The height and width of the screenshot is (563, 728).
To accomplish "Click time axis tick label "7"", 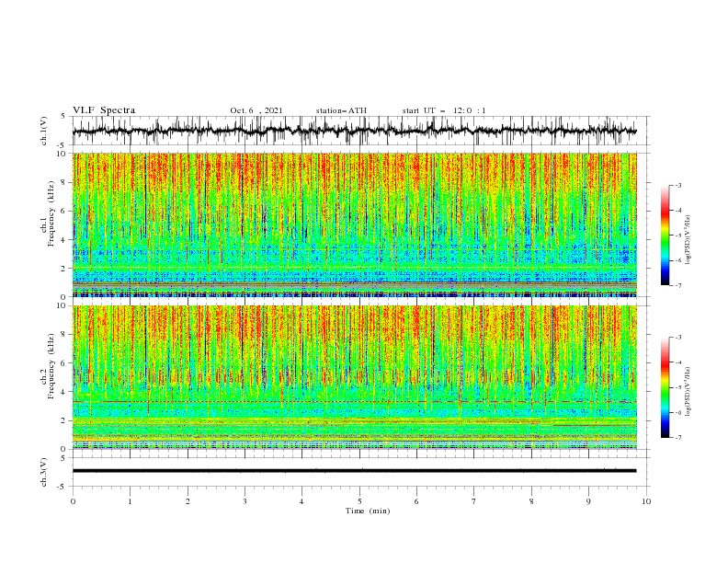I will (474, 501).
